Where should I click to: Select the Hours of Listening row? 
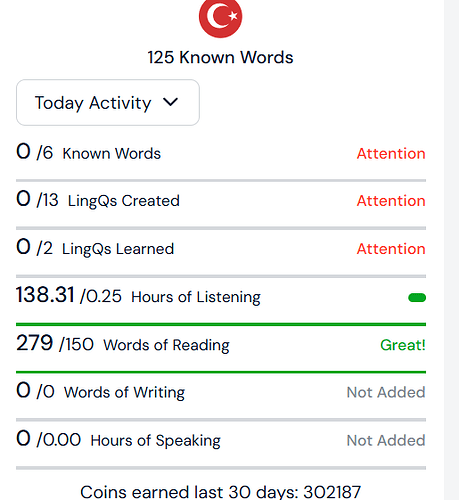tap(221, 297)
